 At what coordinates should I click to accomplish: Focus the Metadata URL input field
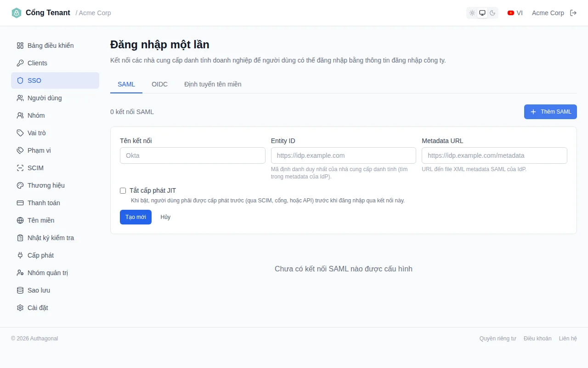[494, 155]
